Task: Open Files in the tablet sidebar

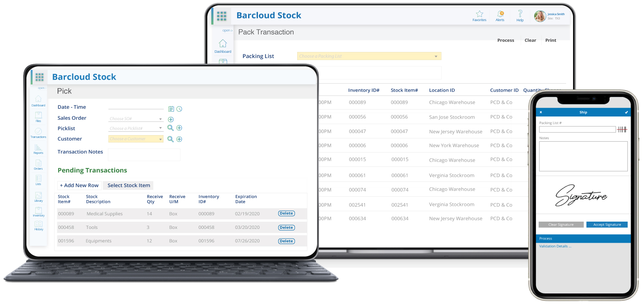Action: 38,117
